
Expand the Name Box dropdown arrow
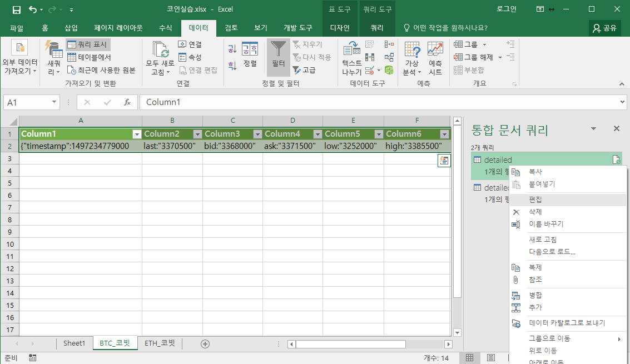(54, 102)
